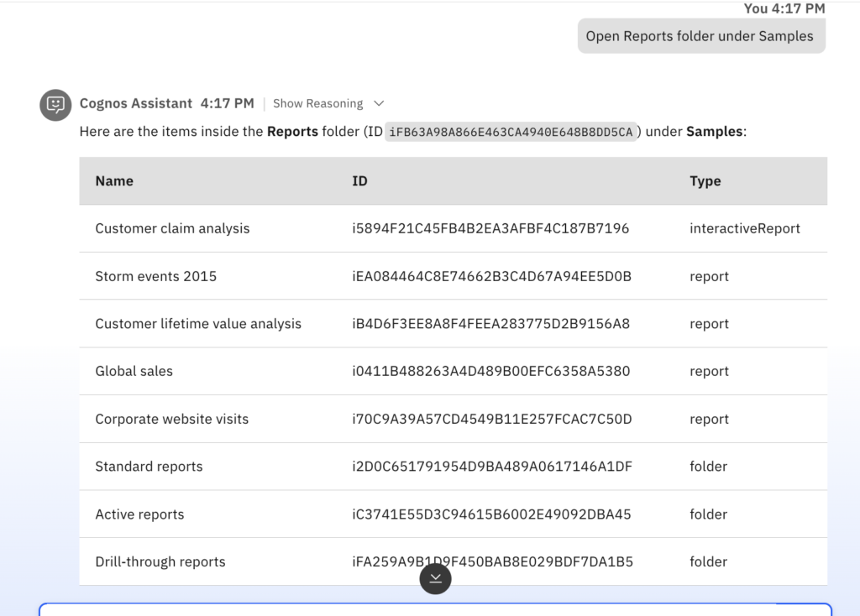Click the Global sales report name

point(134,371)
